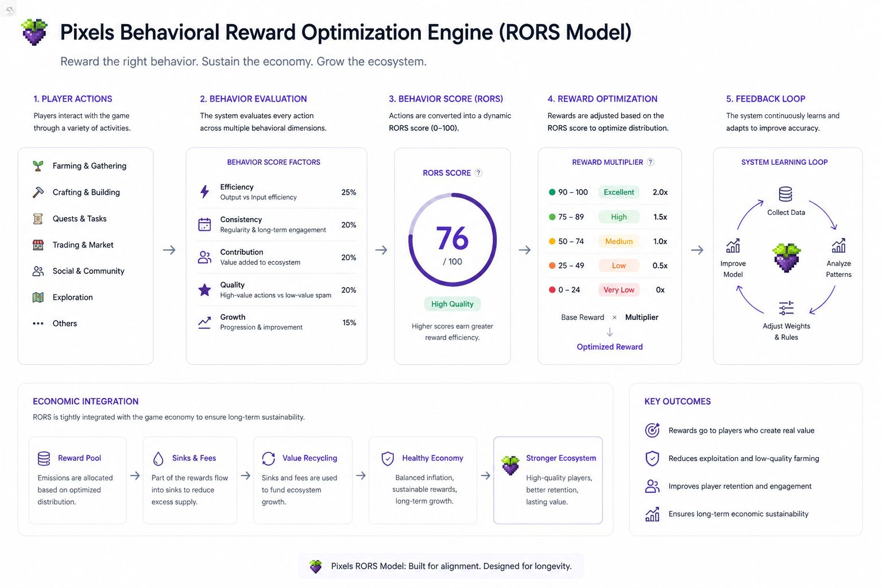Viewport: 882px width, 588px height.
Task: Click the red dot for 0 – 24 range
Action: click(x=552, y=290)
